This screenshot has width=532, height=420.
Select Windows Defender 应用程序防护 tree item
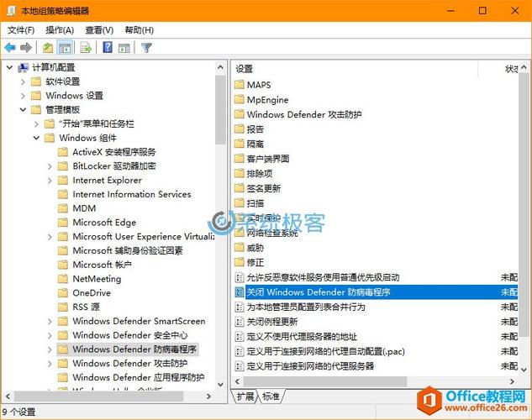[139, 377]
